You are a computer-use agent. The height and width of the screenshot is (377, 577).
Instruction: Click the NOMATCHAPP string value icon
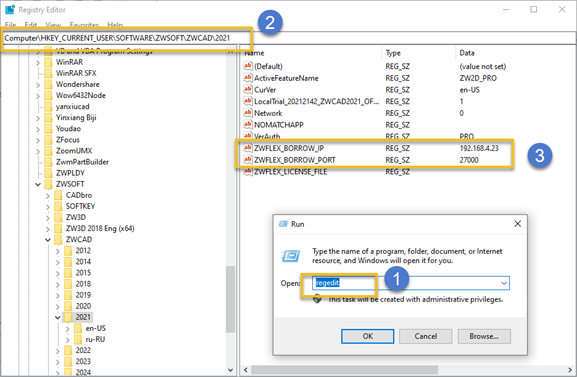click(x=248, y=125)
